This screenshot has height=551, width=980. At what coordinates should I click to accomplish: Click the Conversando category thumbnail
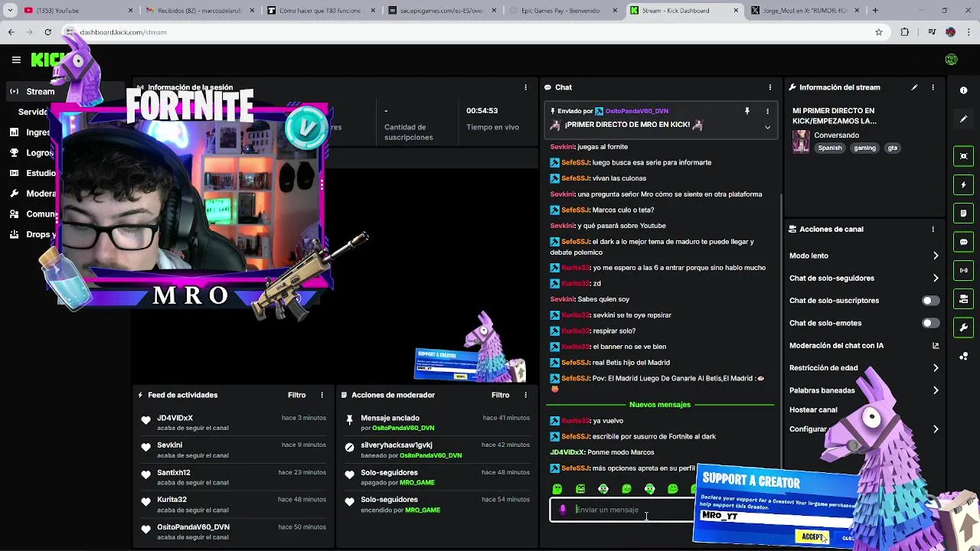pyautogui.click(x=801, y=142)
